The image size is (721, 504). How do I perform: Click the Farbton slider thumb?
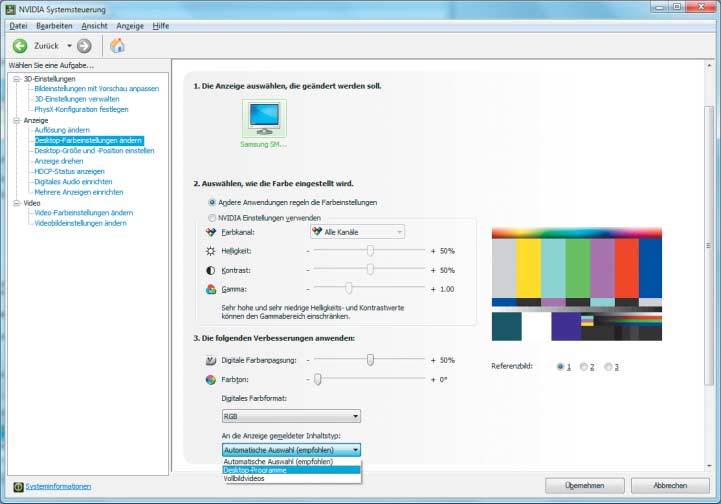[318, 379]
